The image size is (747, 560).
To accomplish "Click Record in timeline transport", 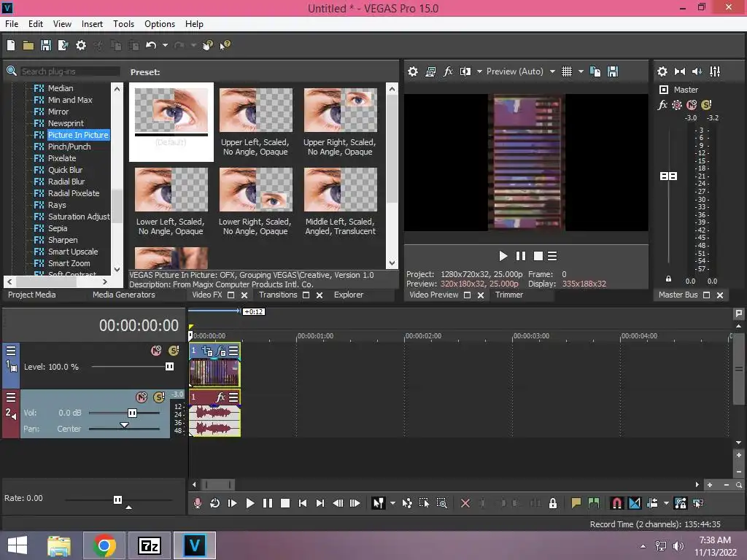I will (x=197, y=503).
